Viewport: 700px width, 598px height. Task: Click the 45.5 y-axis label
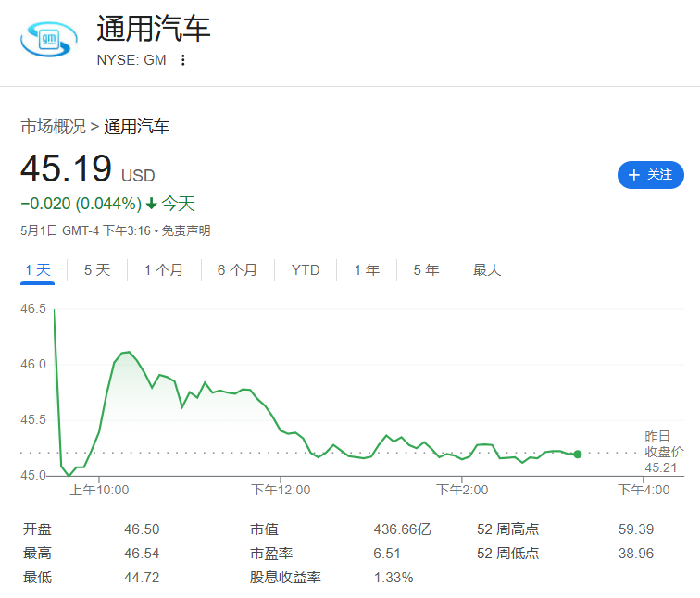click(33, 420)
